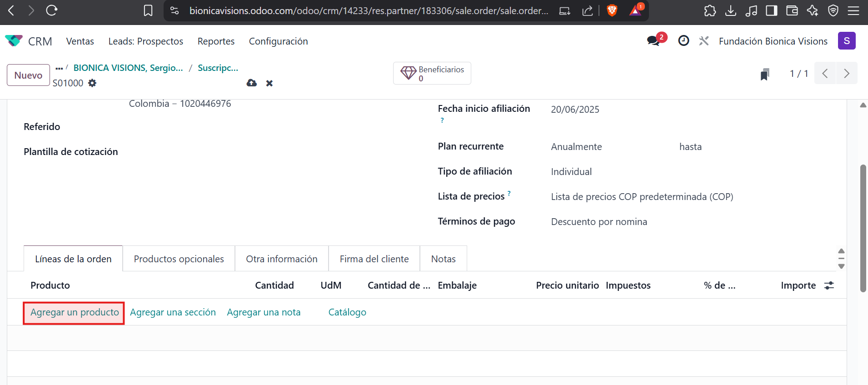Screen dimensions: 868x385
Task: Click Agregar un producto link
Action: (x=75, y=313)
